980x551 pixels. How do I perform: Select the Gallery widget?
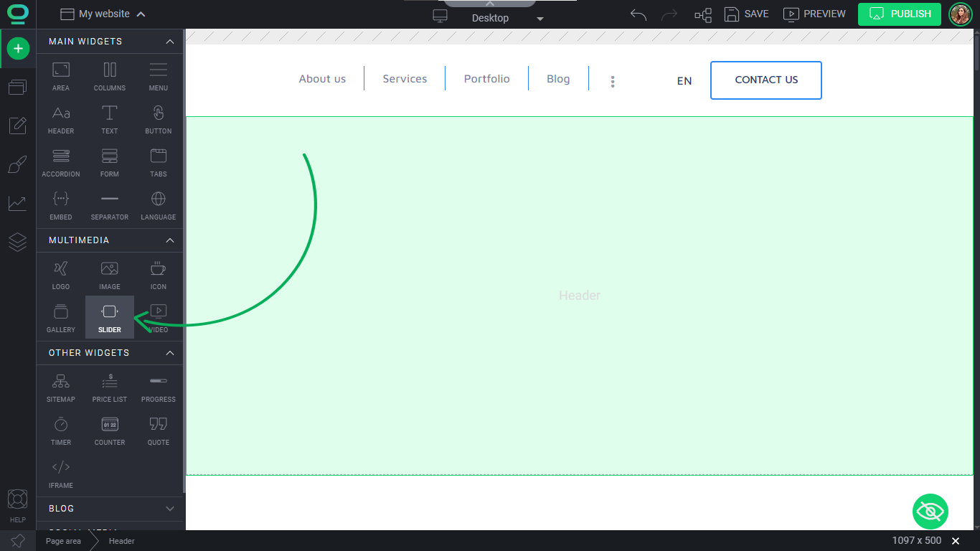(61, 318)
